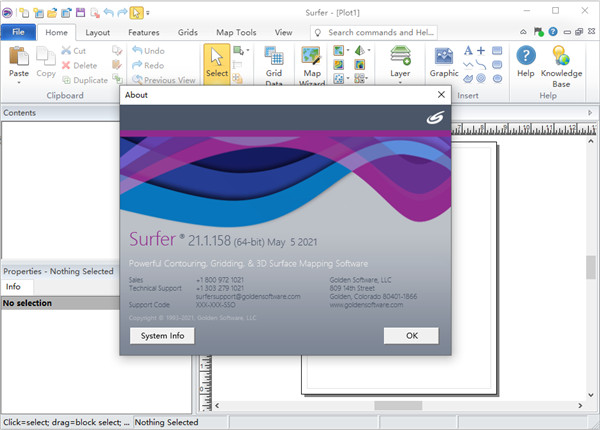Expand the Paste dropdown arrow
The height and width of the screenshot is (430, 600).
tap(19, 84)
